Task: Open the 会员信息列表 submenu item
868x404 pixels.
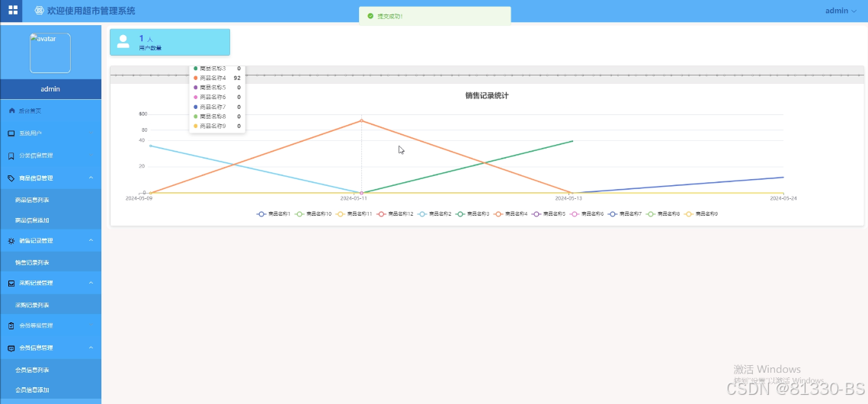Action: point(50,370)
